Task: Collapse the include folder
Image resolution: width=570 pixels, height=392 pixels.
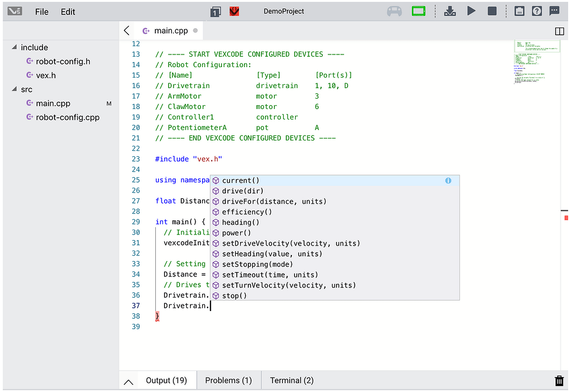Action: tap(15, 47)
